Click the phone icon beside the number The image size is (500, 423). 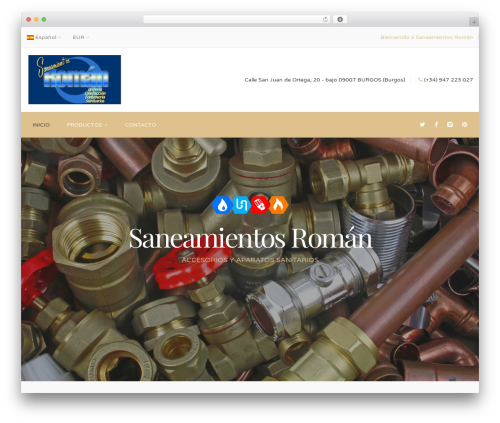tap(420, 80)
